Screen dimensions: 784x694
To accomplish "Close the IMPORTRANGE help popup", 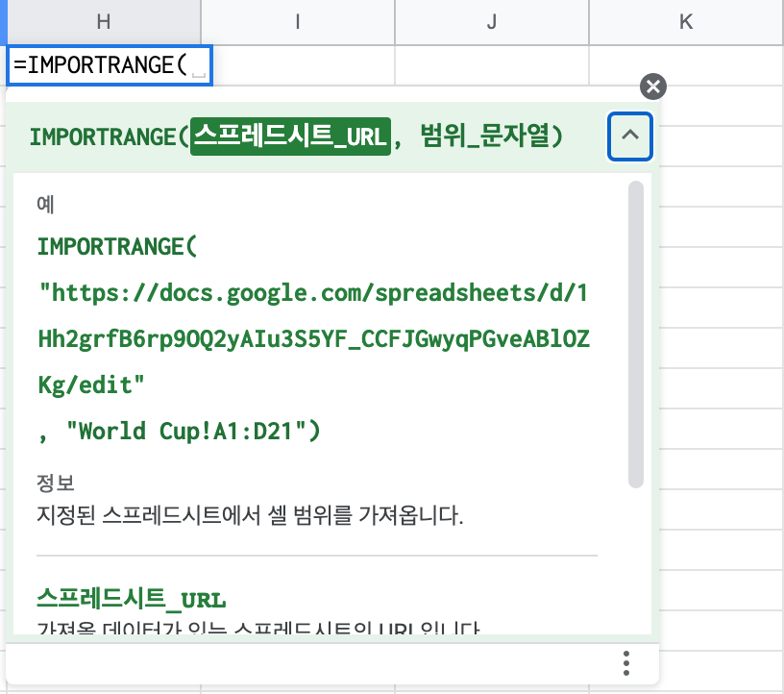I will click(653, 87).
